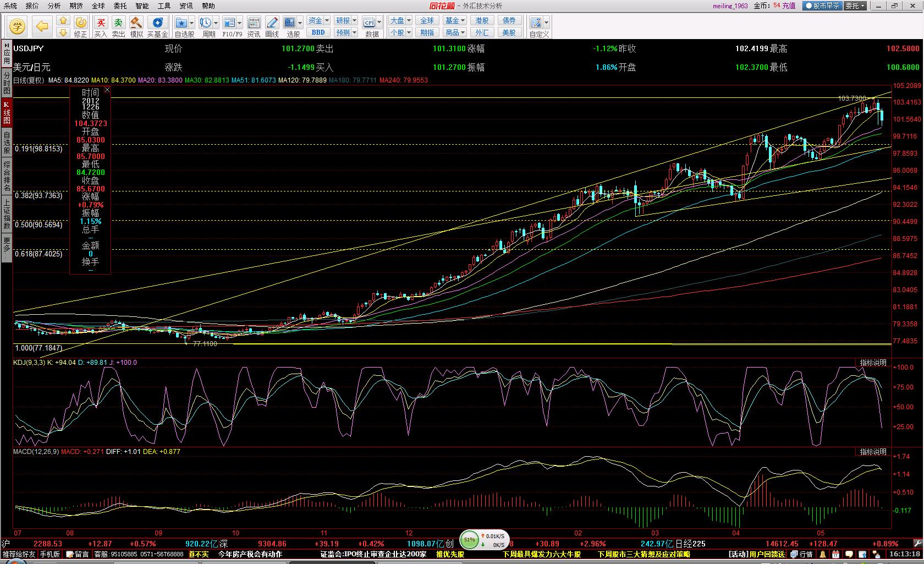This screenshot has width=924, height=564.
Task: Switch to 分时图 view in sidebar
Action: coord(7,83)
